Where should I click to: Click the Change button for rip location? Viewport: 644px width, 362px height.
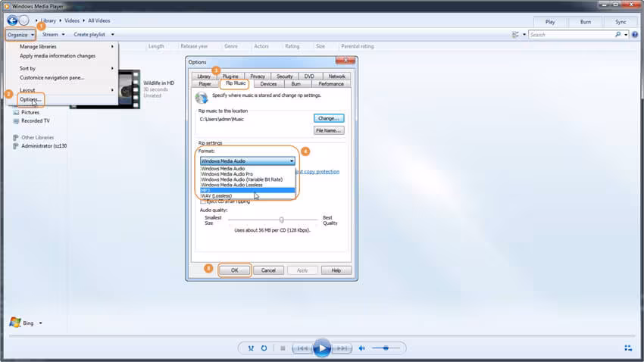click(329, 118)
